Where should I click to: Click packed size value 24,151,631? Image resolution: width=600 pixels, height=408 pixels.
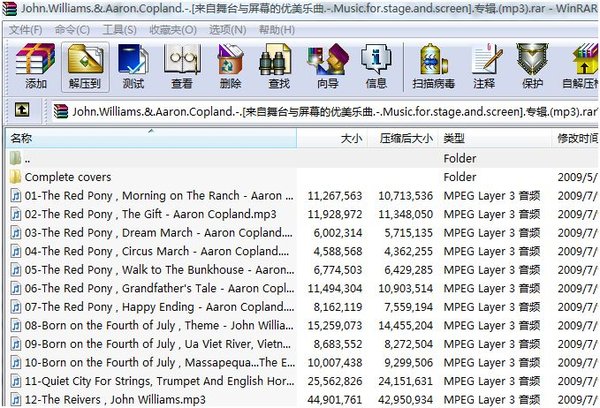click(x=406, y=381)
